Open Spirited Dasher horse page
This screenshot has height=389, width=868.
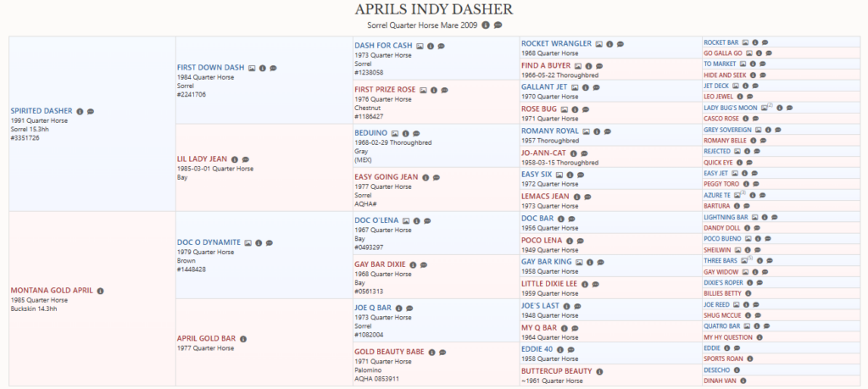click(42, 111)
